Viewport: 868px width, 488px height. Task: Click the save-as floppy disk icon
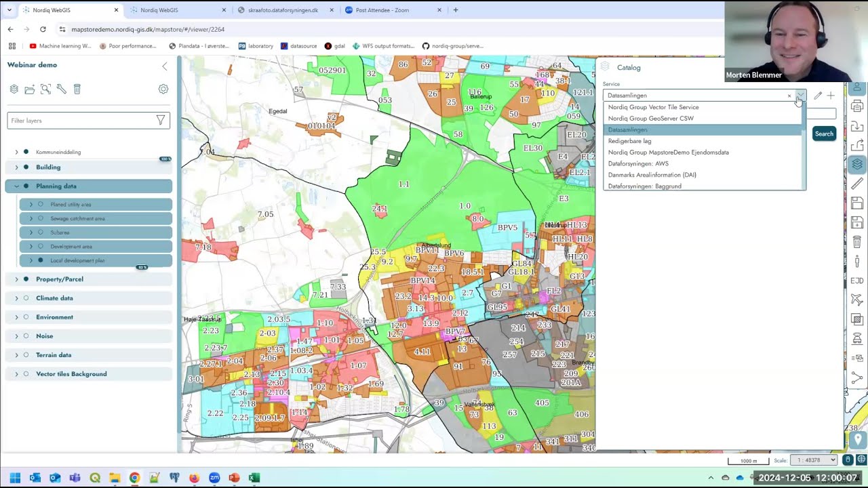857,222
